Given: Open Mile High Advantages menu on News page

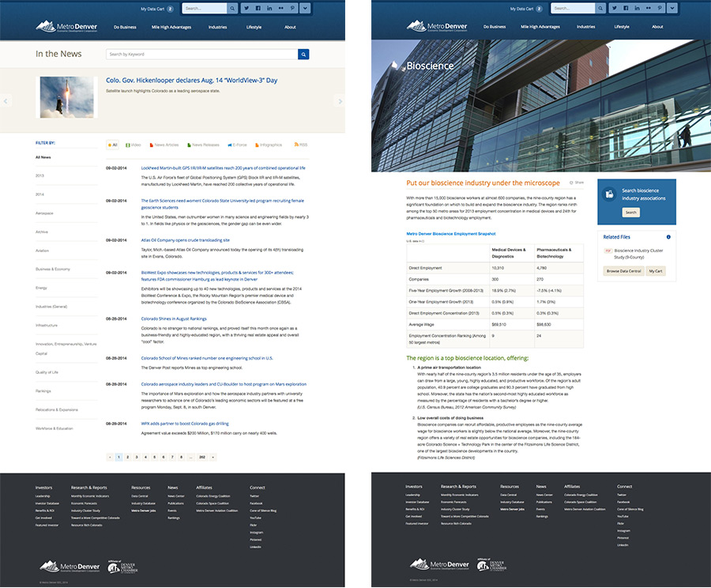Looking at the screenshot, I should point(171,27).
